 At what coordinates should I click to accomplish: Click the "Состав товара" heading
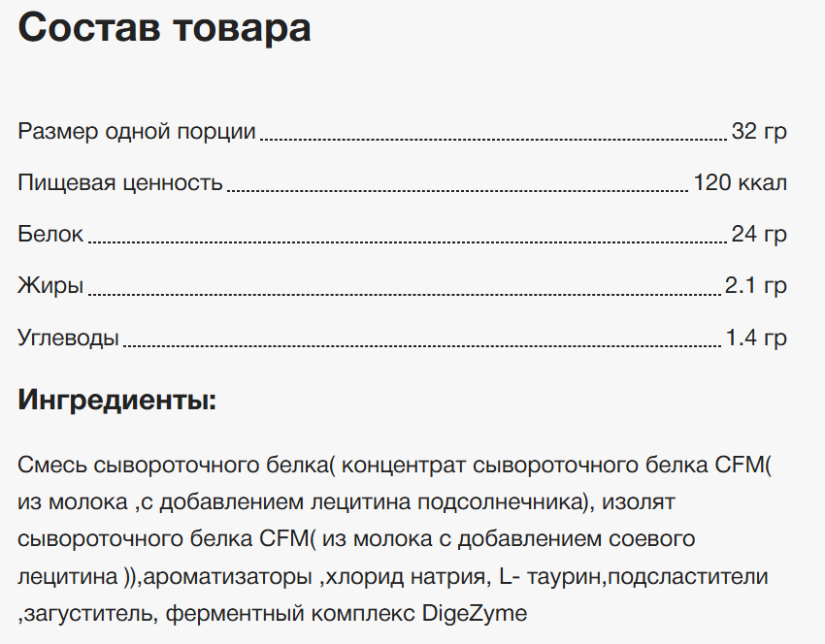click(164, 27)
